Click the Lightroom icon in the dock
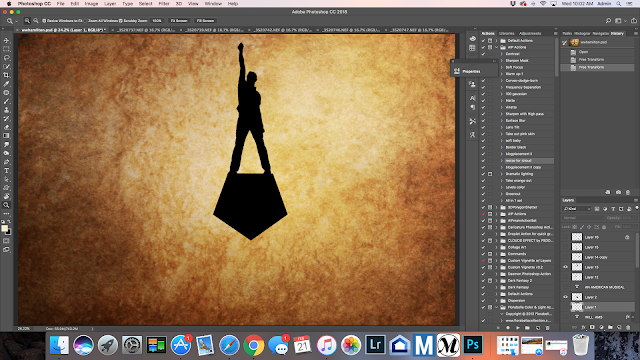The height and width of the screenshot is (360, 640). [375, 345]
